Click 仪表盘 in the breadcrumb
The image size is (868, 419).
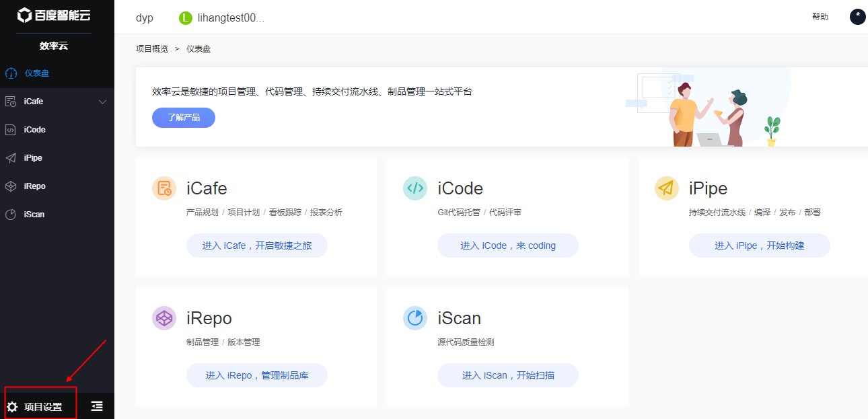[198, 49]
